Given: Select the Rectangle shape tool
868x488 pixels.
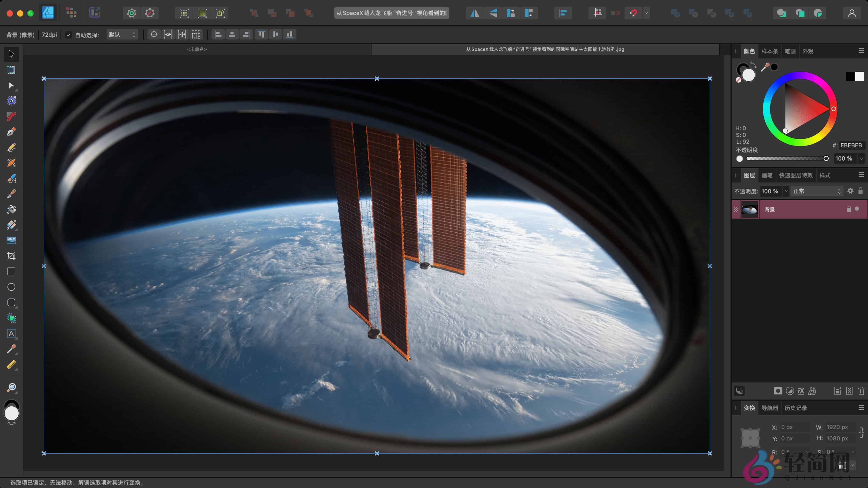Looking at the screenshot, I should coord(11,271).
